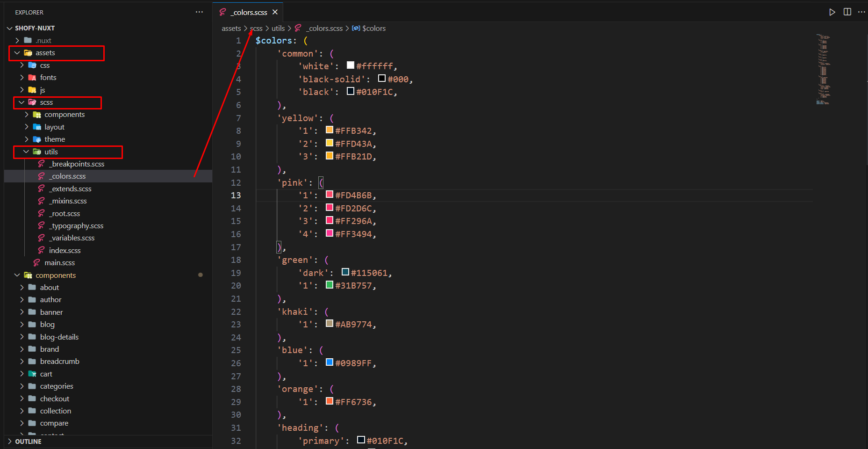Screen dimensions: 868x449
Task: Select the _colors.scss editor tab
Action: [x=248, y=12]
